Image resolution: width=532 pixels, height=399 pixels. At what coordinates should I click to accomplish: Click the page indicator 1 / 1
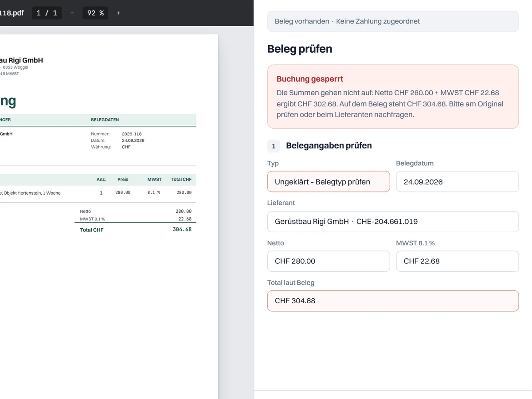pos(47,13)
